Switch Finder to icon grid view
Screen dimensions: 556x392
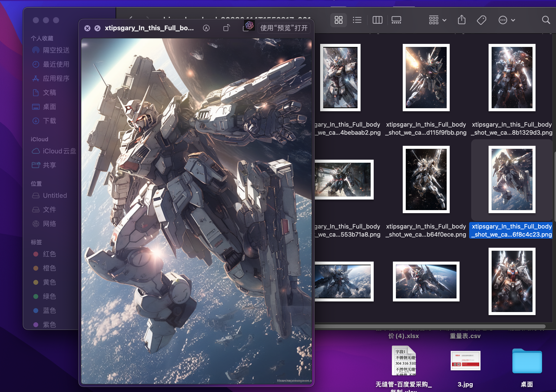pyautogui.click(x=338, y=20)
